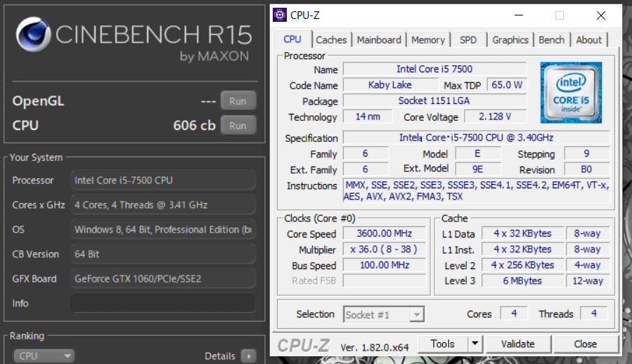The height and width of the screenshot is (364, 632).
Task: Close the CPU-Z window with X
Action: coord(600,15)
